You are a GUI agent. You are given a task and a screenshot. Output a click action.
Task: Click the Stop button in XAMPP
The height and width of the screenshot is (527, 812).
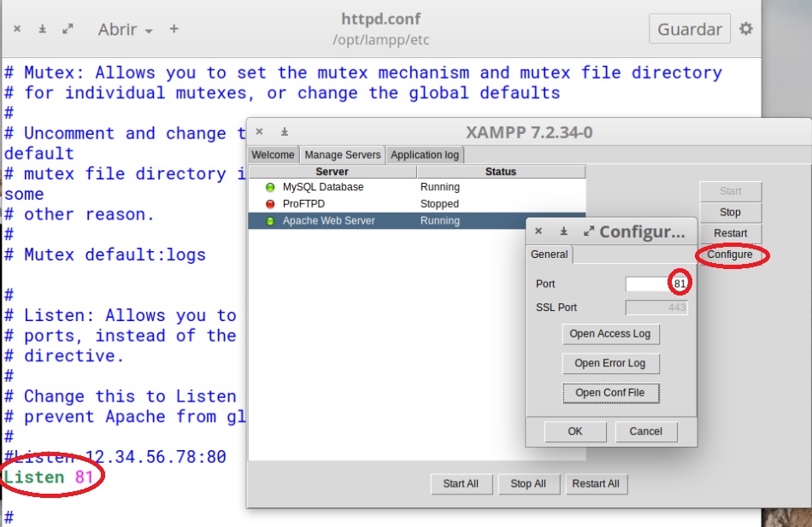(730, 212)
